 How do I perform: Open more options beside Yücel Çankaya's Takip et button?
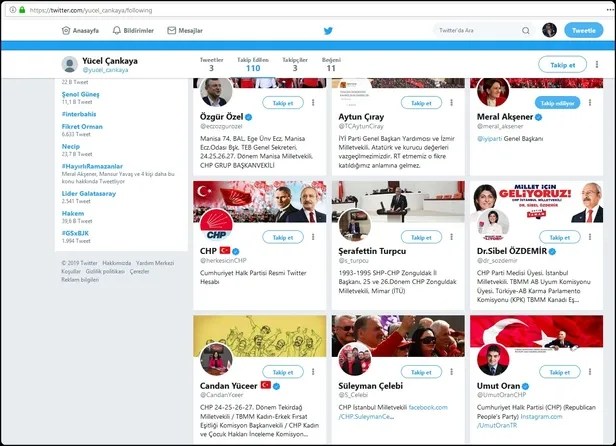(x=597, y=64)
